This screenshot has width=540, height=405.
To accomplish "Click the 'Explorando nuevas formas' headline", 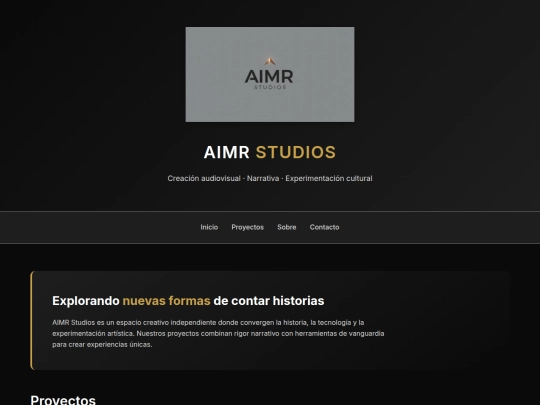I will (188, 301).
